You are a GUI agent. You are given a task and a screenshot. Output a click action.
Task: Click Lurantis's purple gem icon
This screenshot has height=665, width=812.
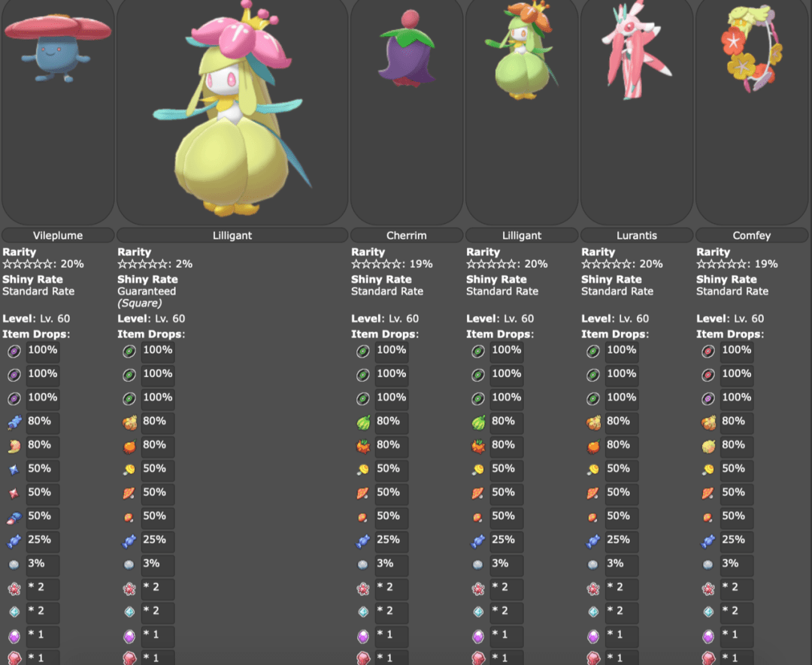click(x=593, y=636)
